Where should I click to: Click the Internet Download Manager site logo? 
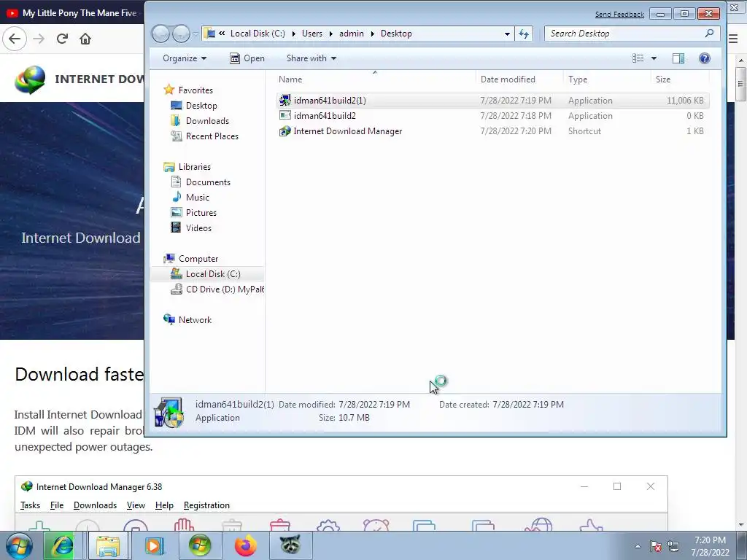tap(30, 79)
